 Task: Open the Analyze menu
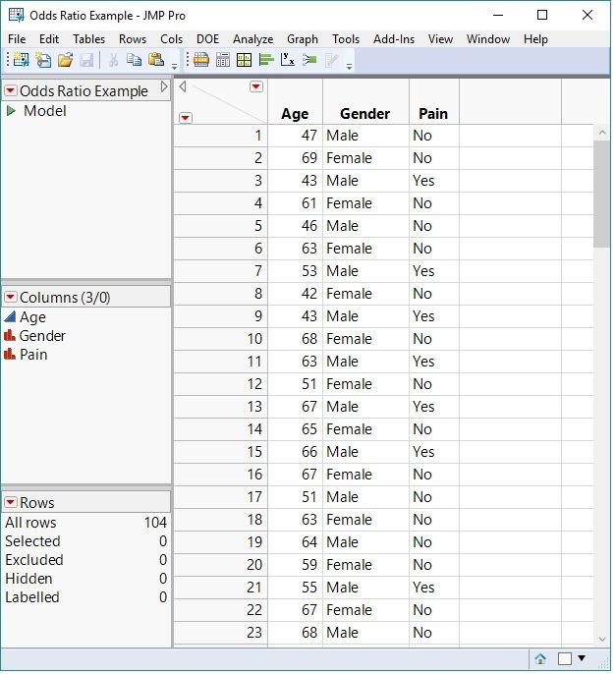point(252,39)
